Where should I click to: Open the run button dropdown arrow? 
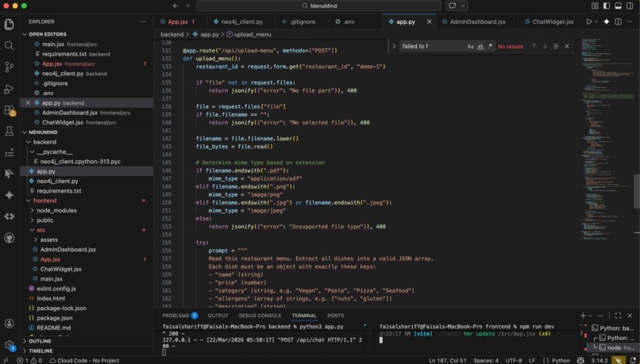[596, 21]
